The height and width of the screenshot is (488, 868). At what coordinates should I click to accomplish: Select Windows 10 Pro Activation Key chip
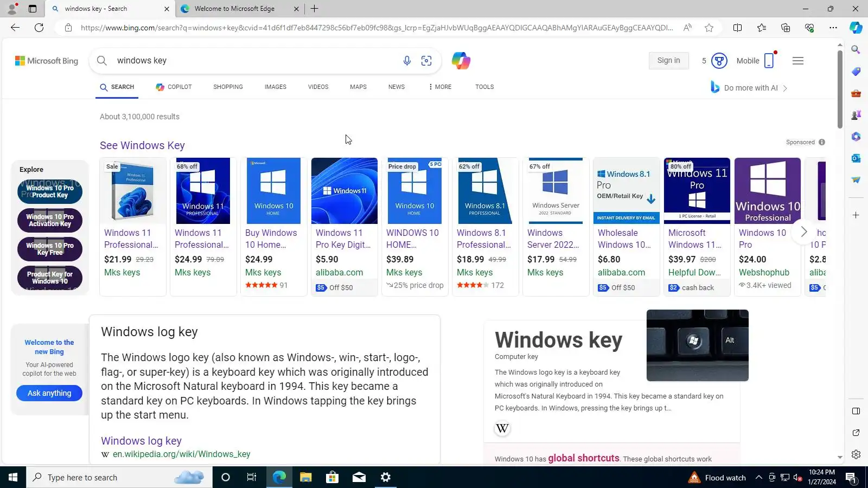click(50, 220)
